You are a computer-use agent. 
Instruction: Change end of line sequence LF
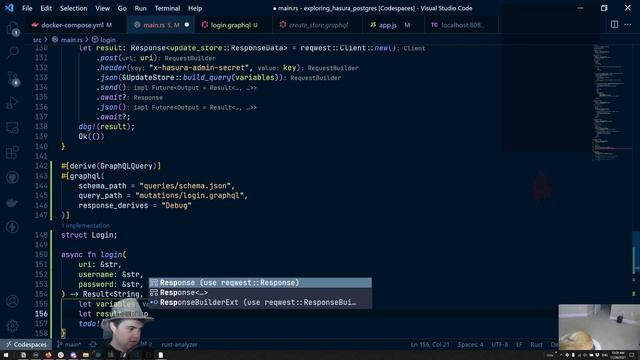[519, 344]
